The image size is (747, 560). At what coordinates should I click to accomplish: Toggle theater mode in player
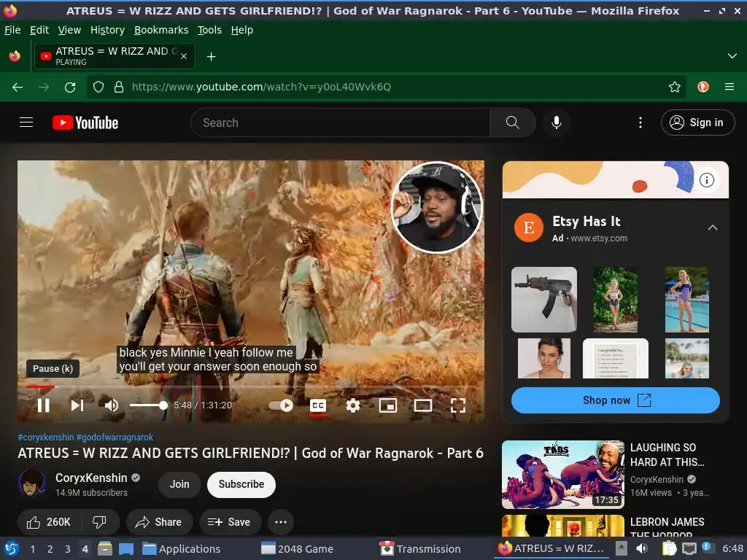click(x=422, y=405)
